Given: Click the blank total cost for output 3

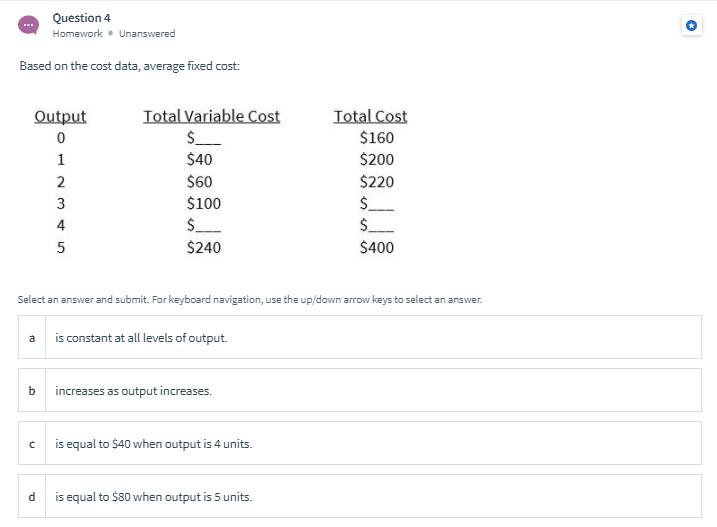Looking at the screenshot, I should click(x=377, y=203).
